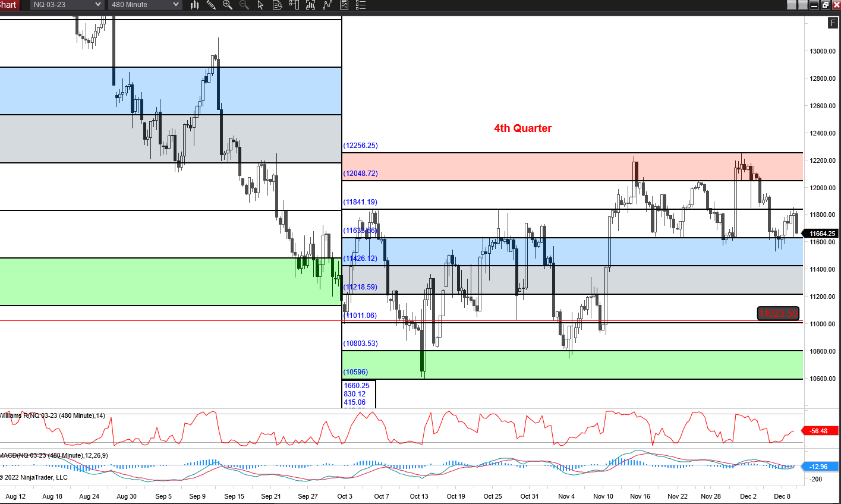
Task: Select the red 11023.50 price label
Action: pos(777,313)
